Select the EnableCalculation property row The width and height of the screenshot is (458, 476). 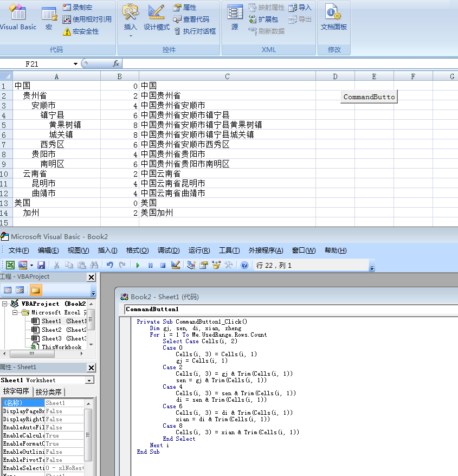(43, 435)
